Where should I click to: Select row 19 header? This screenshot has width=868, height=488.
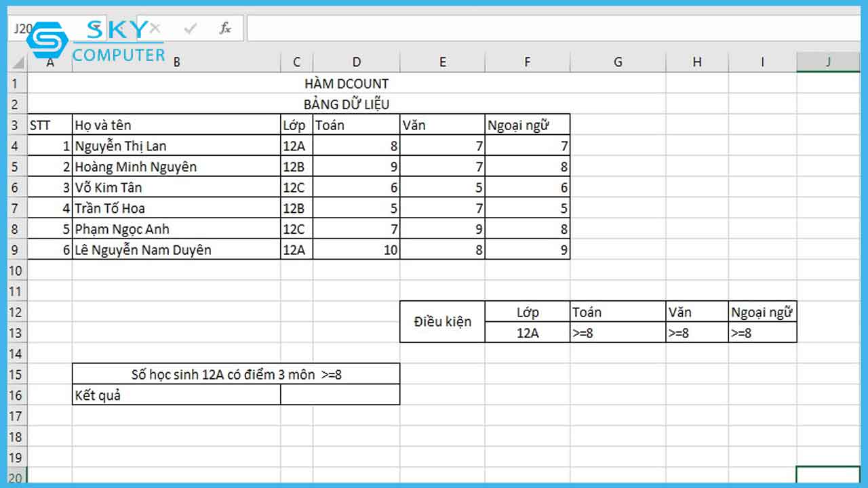point(18,457)
